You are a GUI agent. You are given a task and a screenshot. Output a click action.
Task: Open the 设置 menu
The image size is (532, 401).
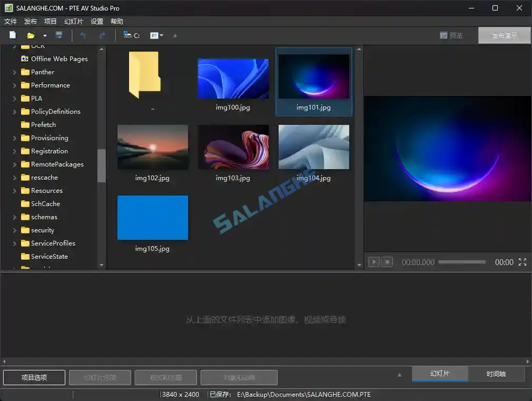tap(97, 21)
